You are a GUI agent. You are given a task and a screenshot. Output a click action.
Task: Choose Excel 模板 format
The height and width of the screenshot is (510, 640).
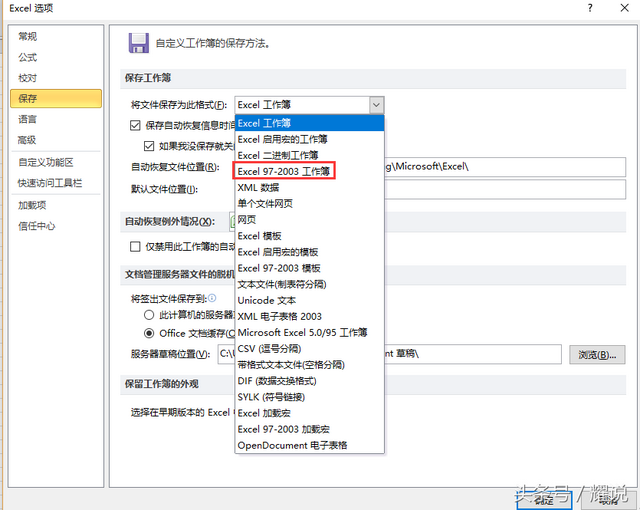click(x=309, y=236)
